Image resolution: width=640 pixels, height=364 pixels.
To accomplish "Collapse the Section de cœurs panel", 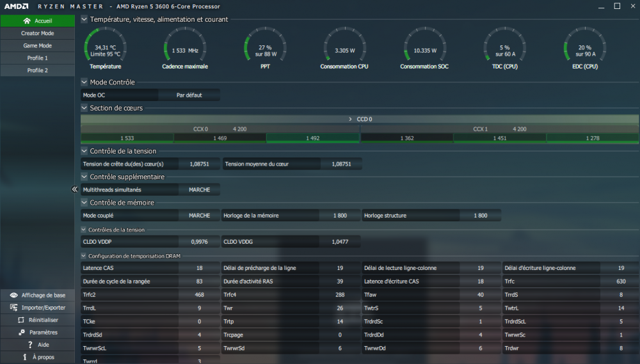I will 84,108.
